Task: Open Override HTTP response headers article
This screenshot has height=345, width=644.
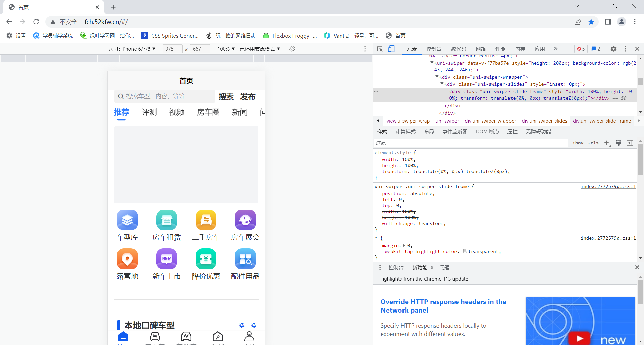Action: click(x=443, y=306)
